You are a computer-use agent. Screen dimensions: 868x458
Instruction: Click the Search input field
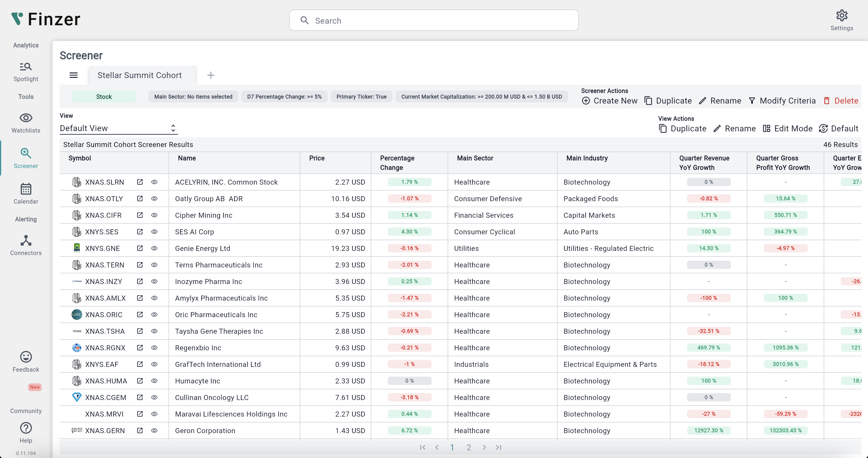pos(434,20)
